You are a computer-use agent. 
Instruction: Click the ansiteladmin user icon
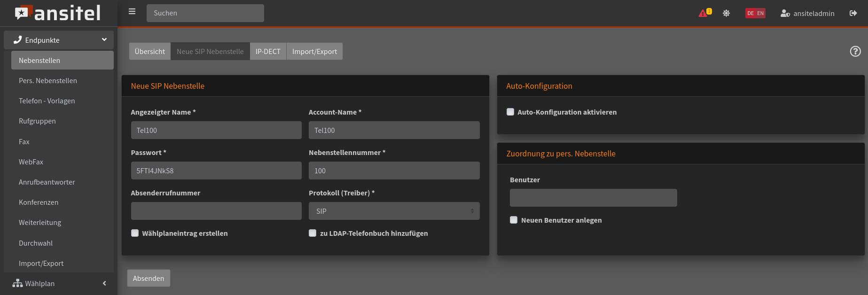pos(785,14)
